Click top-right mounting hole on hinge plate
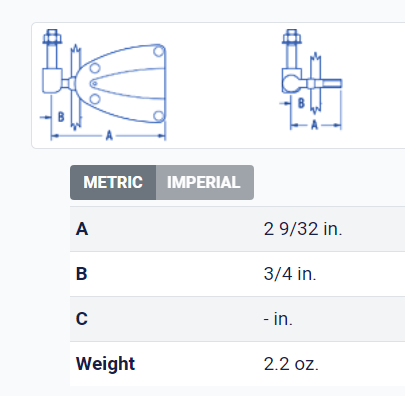This screenshot has width=405, height=396. [159, 51]
